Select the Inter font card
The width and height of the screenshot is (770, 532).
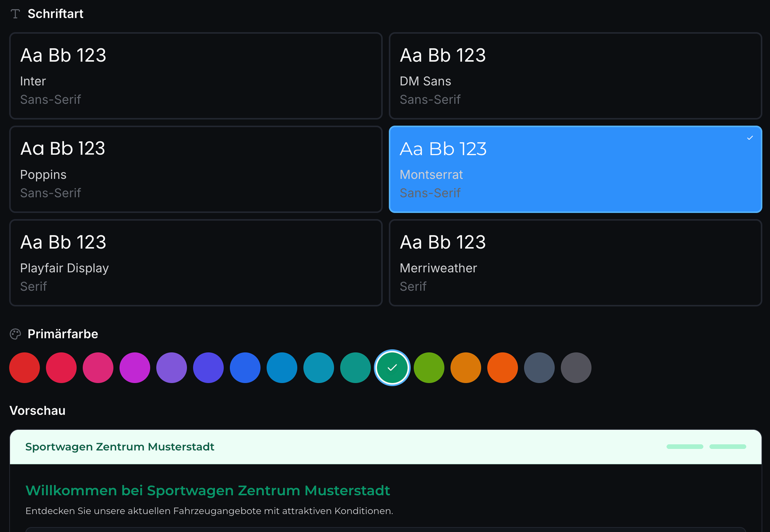[x=196, y=76]
